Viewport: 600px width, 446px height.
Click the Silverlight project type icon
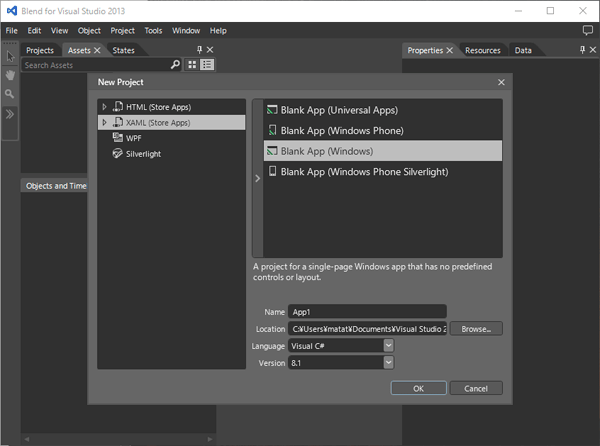tap(117, 153)
